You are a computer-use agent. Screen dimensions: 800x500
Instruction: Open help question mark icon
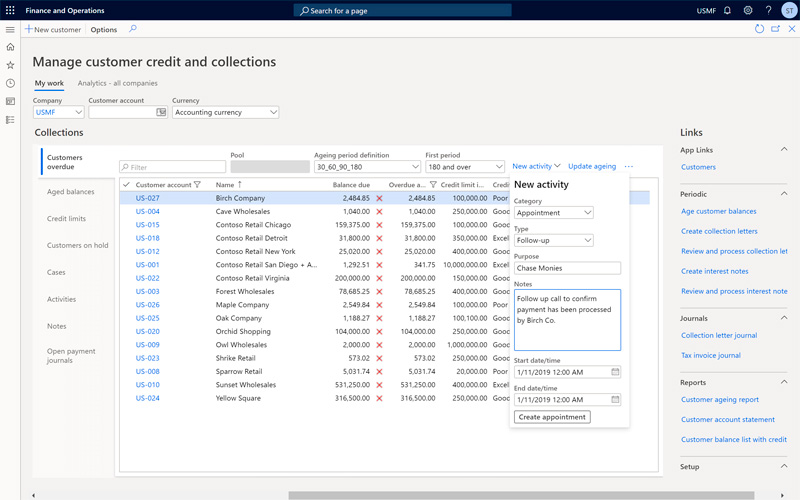(x=768, y=10)
